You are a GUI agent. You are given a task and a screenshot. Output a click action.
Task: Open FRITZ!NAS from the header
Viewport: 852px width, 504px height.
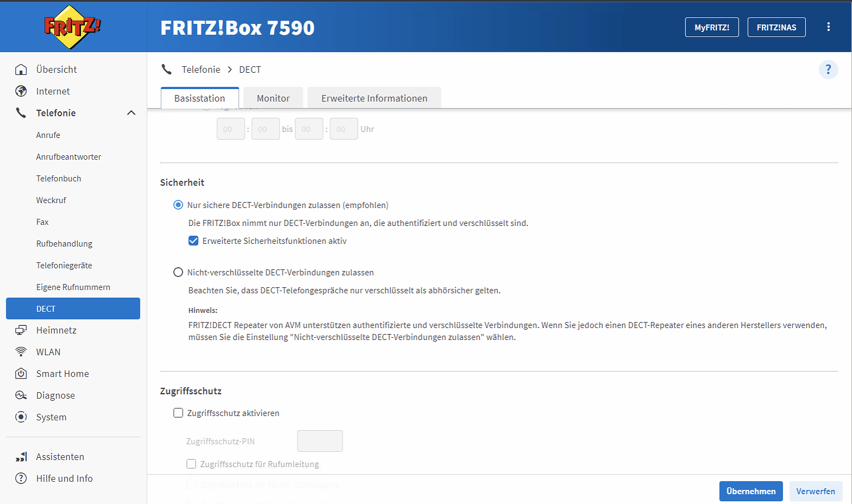776,27
